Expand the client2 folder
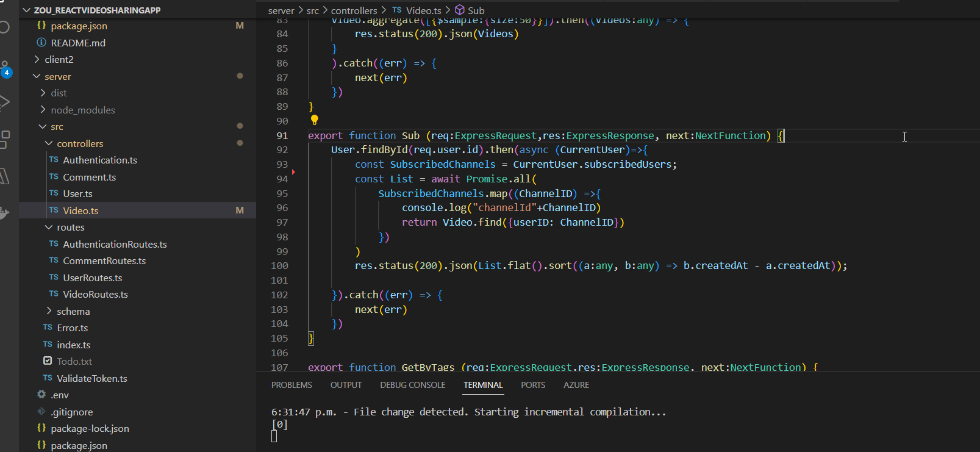Viewport: 980px width, 452px height. [59, 60]
